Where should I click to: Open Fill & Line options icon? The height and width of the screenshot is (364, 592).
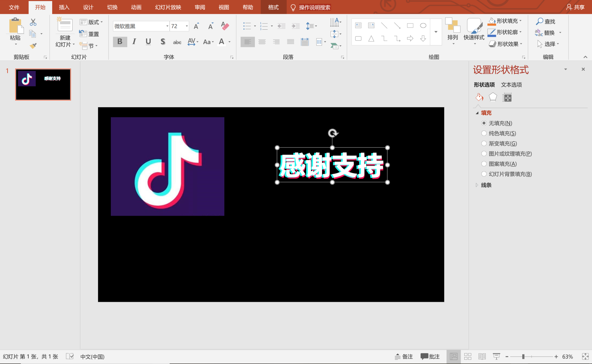pos(479,97)
